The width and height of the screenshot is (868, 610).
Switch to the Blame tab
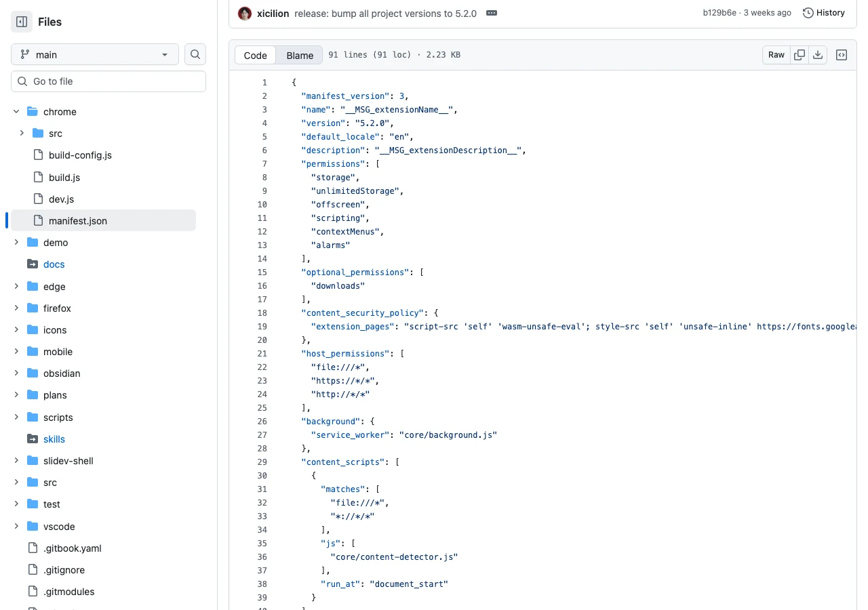coord(300,56)
